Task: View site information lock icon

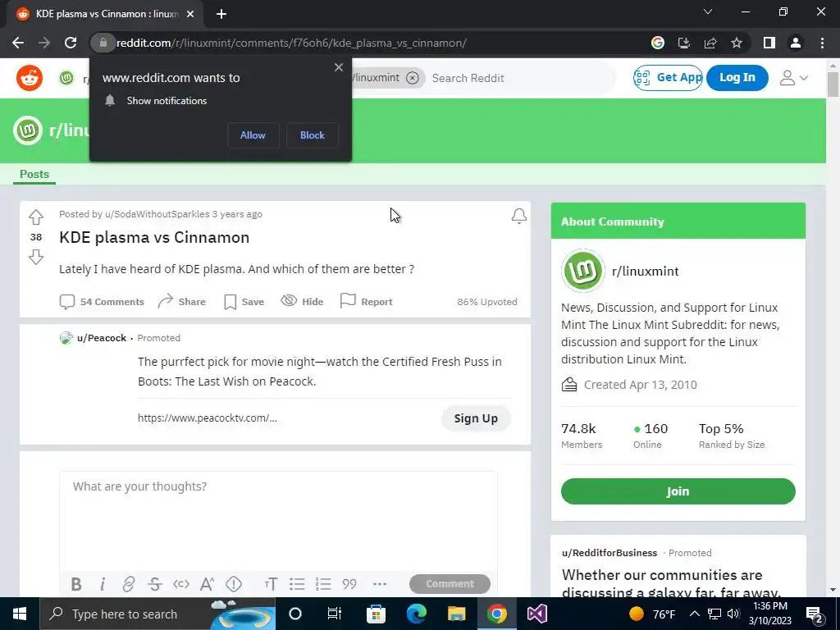Action: tap(103, 43)
